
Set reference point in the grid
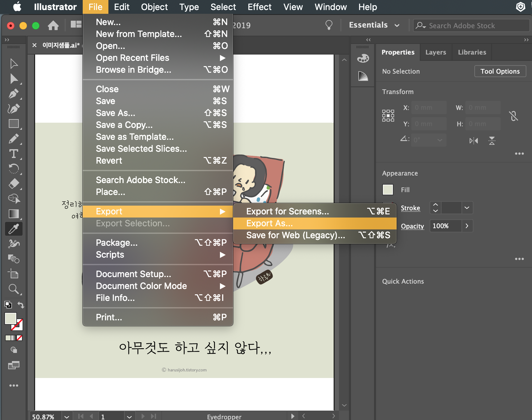coord(388,116)
